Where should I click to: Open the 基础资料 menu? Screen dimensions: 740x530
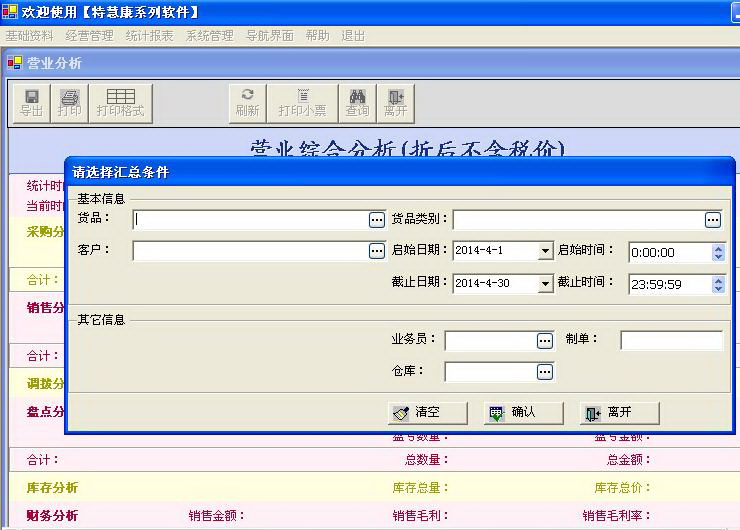(29, 36)
